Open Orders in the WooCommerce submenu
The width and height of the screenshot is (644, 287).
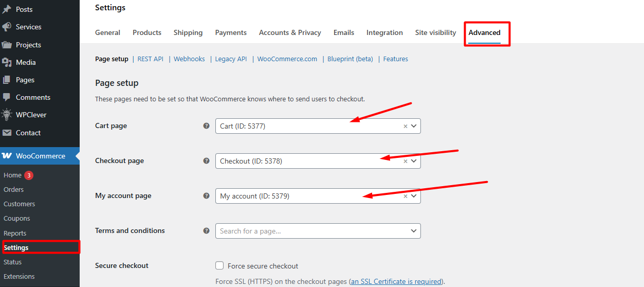(14, 189)
